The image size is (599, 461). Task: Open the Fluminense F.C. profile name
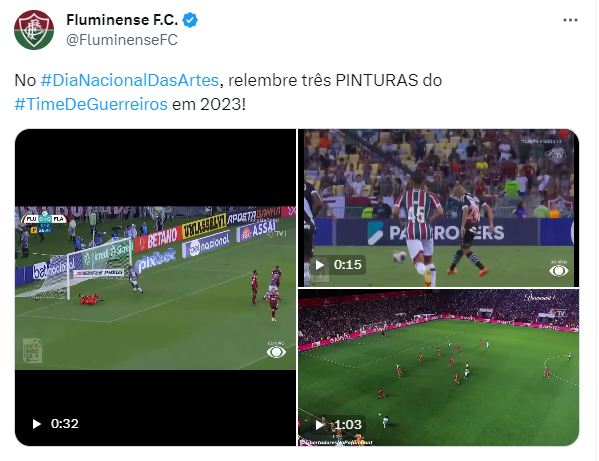pyautogui.click(x=122, y=20)
